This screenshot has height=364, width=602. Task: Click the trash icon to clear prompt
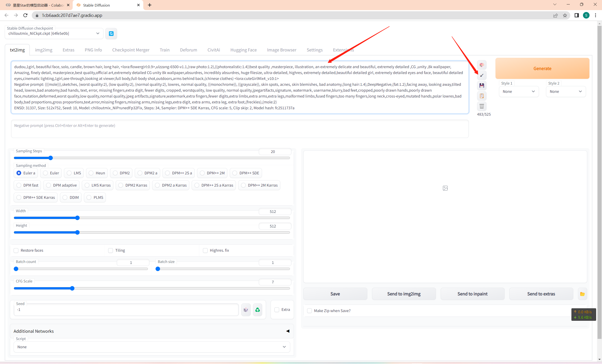tap(482, 106)
